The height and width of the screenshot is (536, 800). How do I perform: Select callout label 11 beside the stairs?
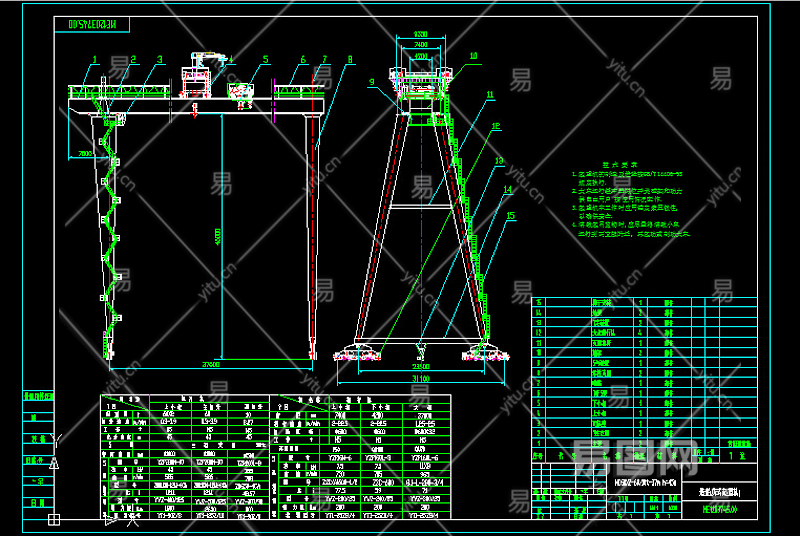[x=490, y=95]
